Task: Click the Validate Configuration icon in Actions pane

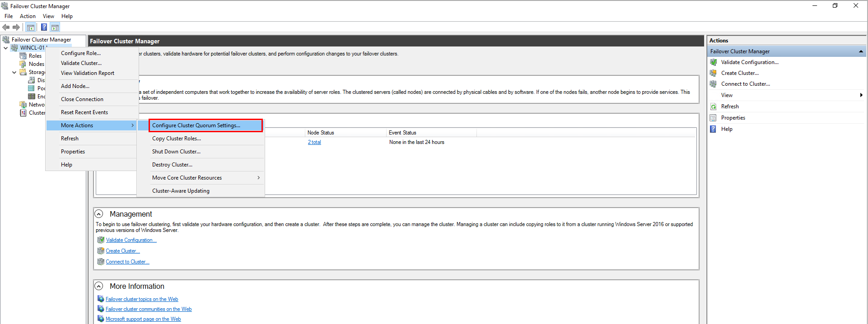Action: [714, 62]
